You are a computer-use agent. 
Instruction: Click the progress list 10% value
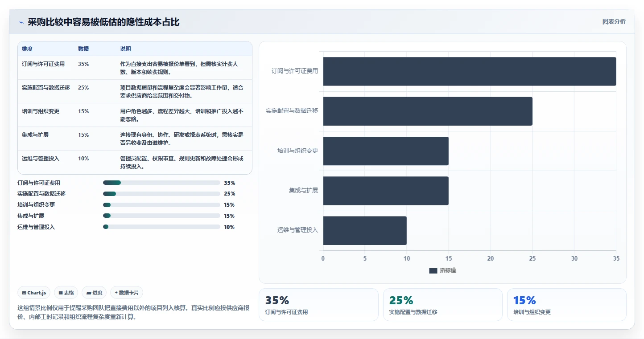click(x=229, y=227)
